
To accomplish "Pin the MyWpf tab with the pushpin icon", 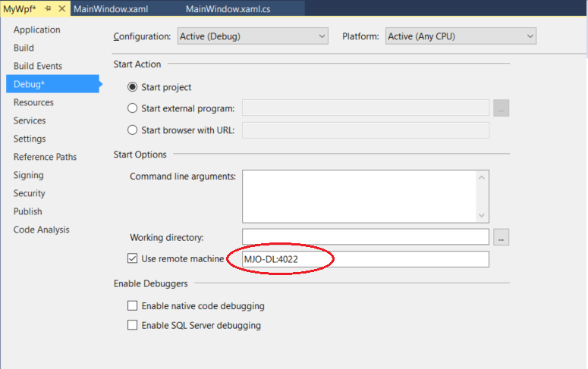I will coord(47,8).
